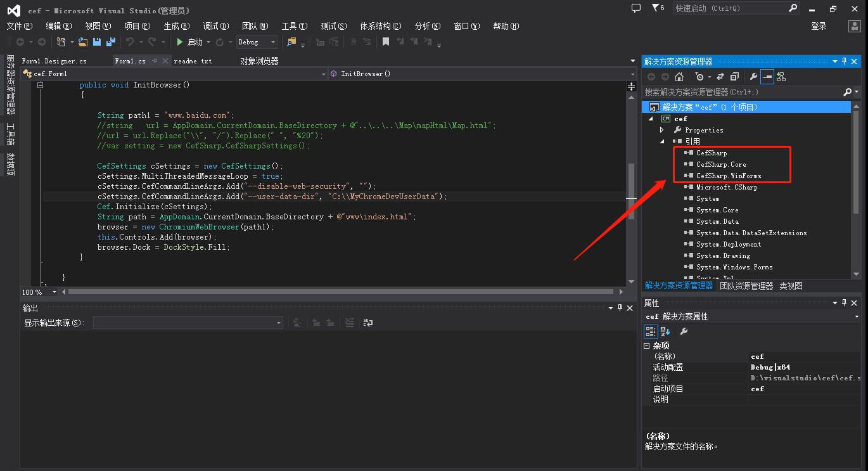Viewport: 868px width, 471px height.
Task: Click Properties wrench icon in Solution Explorer toolbar
Action: (x=753, y=77)
